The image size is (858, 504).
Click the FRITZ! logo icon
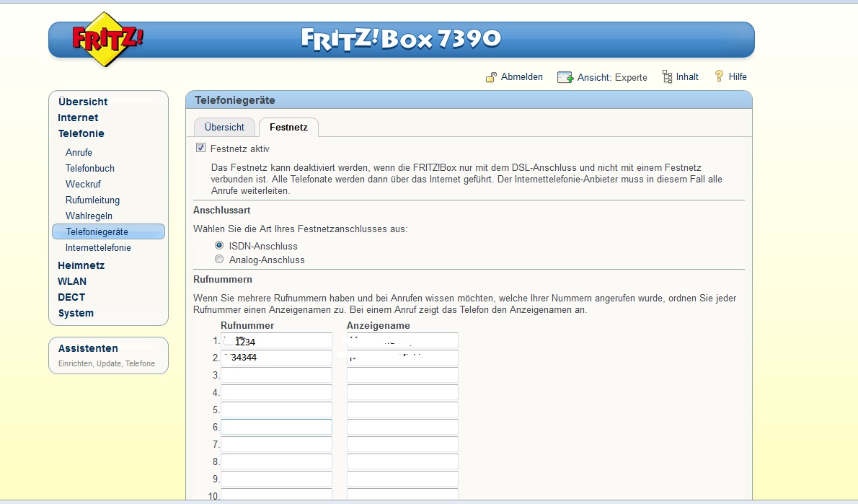pos(107,40)
